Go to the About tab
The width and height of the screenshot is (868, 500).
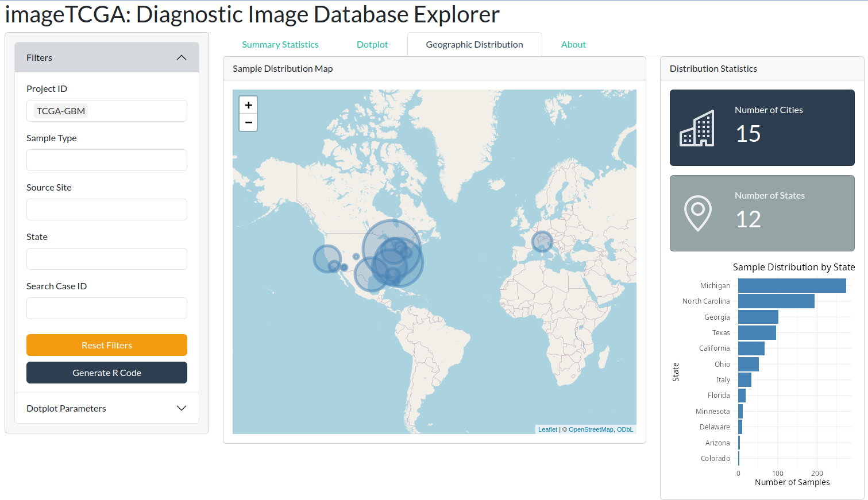573,45
